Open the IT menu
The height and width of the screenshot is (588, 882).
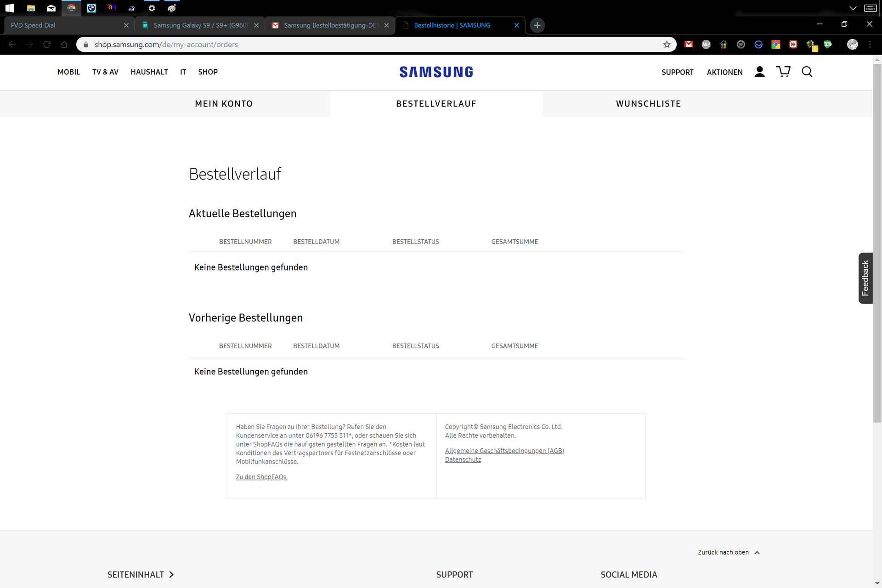(183, 72)
